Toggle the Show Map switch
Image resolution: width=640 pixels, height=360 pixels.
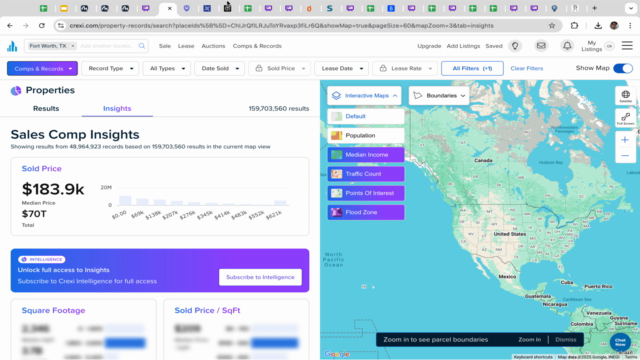623,68
